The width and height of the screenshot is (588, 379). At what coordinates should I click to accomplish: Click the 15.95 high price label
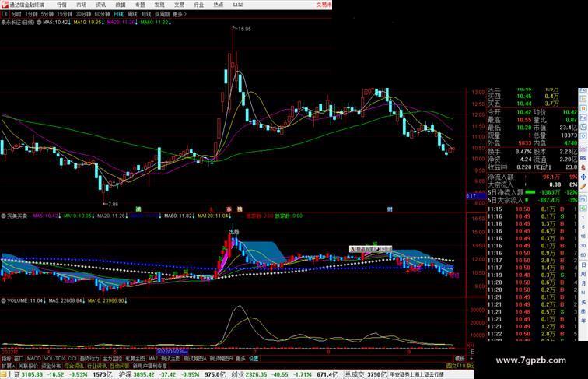[x=244, y=29]
